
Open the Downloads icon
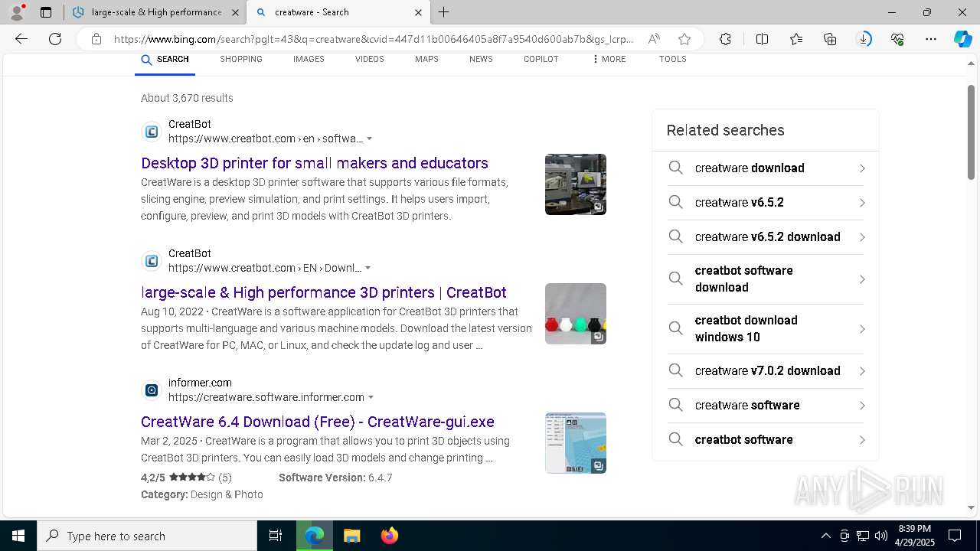pos(864,39)
